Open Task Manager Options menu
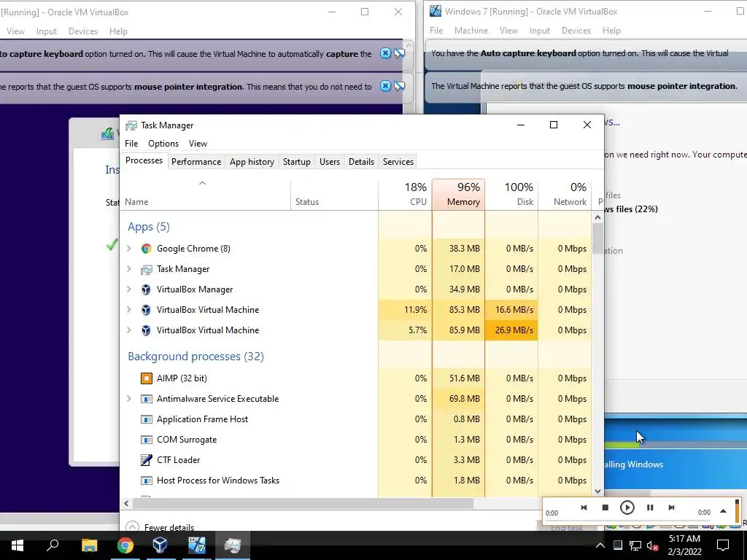 [x=163, y=144]
